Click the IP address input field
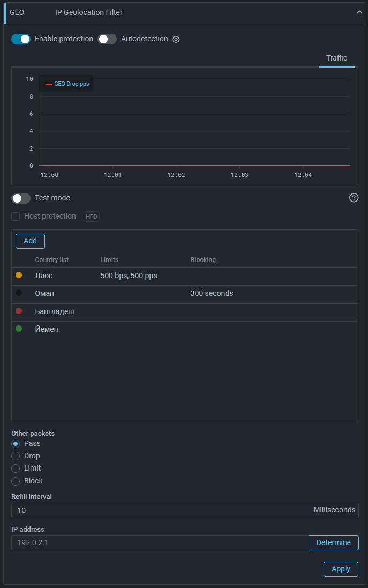Image resolution: width=368 pixels, height=588 pixels. (x=160, y=543)
